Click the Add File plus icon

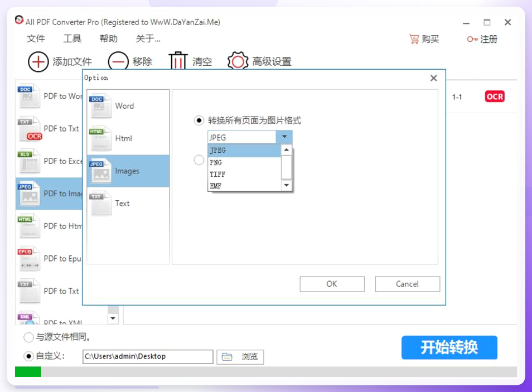[x=38, y=62]
